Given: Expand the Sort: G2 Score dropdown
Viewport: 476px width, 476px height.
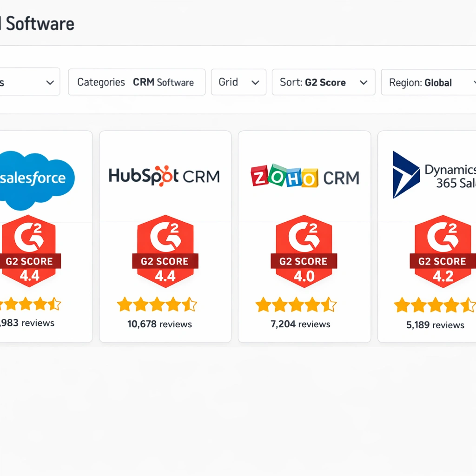Looking at the screenshot, I should click(323, 82).
